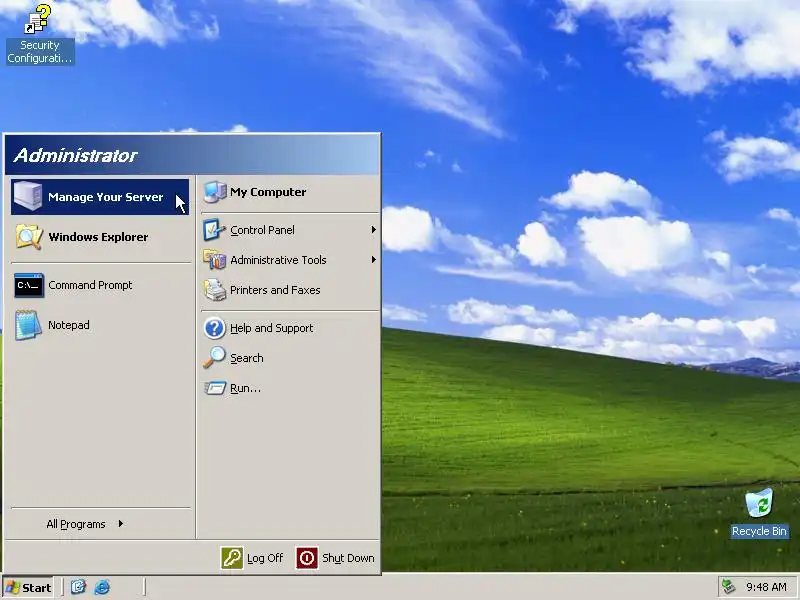Select My Computer in the Start menu
This screenshot has height=600, width=800.
point(290,192)
